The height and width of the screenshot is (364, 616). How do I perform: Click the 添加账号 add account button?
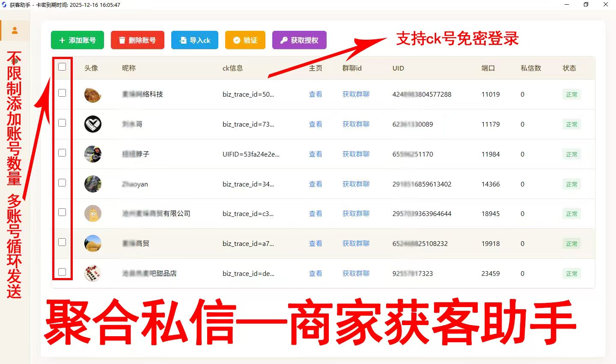coord(77,40)
